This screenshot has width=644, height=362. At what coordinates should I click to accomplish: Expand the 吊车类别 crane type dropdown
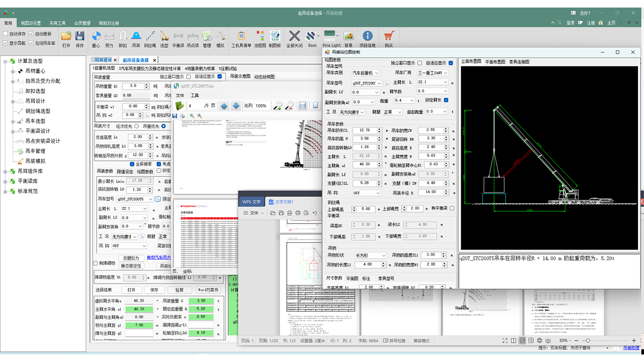point(365,73)
